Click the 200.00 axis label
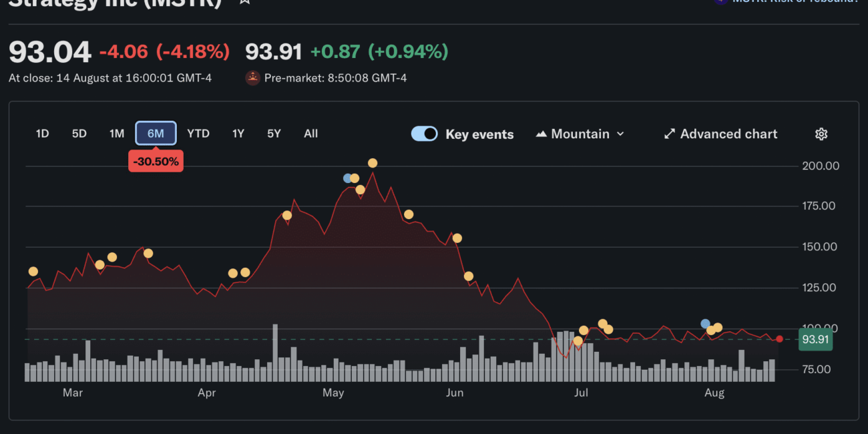Screen dimensions: 868x434 tap(819, 166)
